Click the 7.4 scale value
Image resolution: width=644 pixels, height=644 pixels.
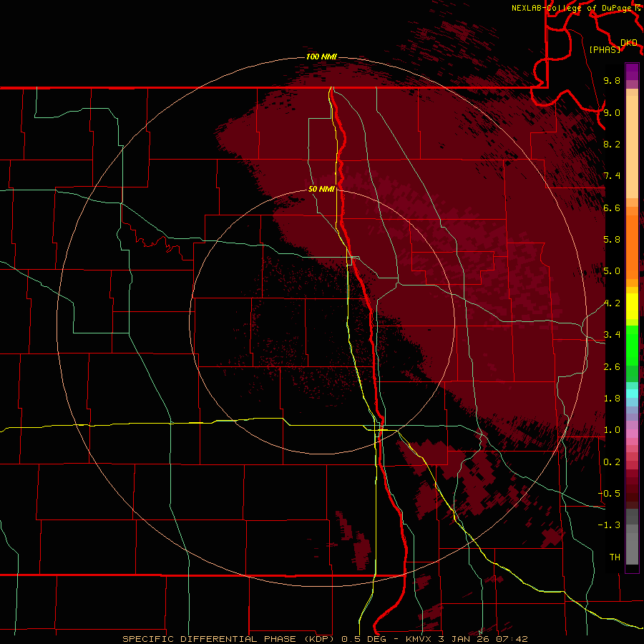[612, 176]
